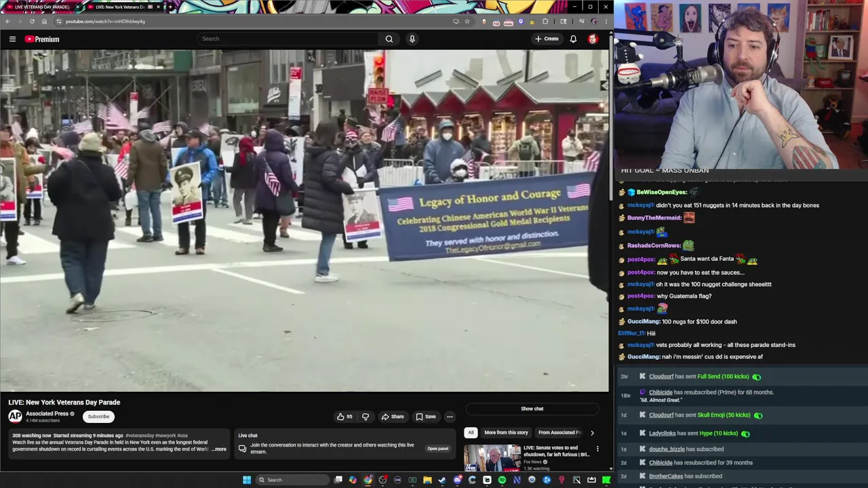Viewport: 868px width, 488px height.
Task: Click the Share button
Action: pyautogui.click(x=392, y=417)
